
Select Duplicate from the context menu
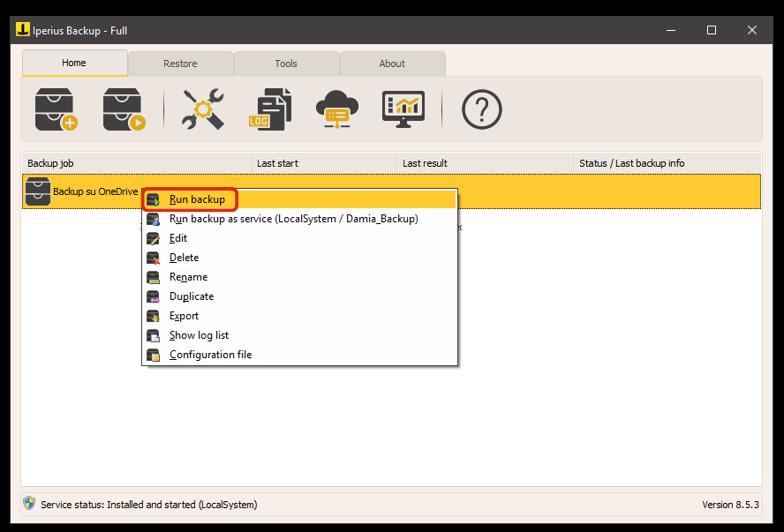pyautogui.click(x=299, y=296)
